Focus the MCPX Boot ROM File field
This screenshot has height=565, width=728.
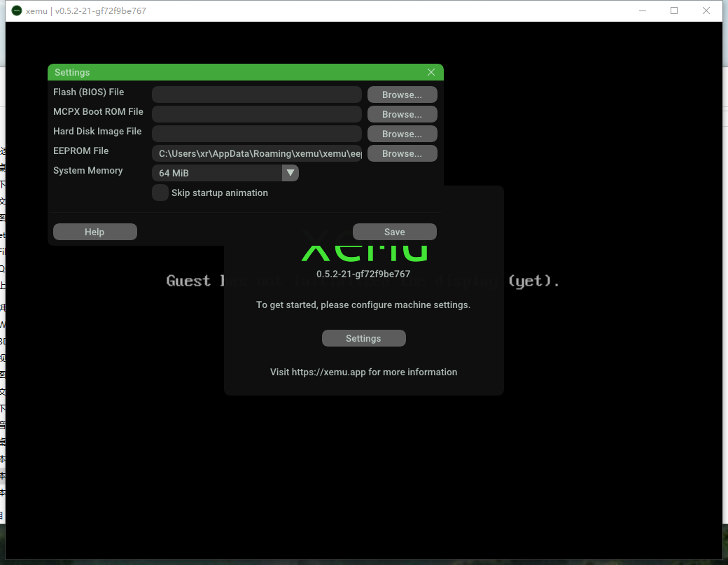(256, 114)
